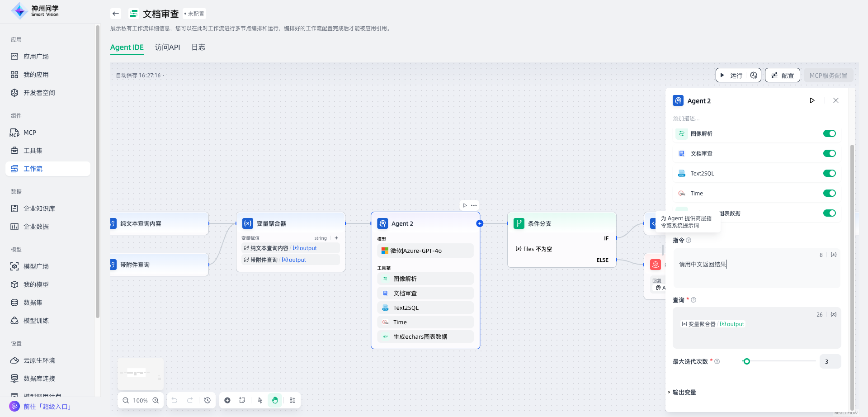
Task: Select the 微软|Azure-GPT-4o model field
Action: click(x=425, y=251)
